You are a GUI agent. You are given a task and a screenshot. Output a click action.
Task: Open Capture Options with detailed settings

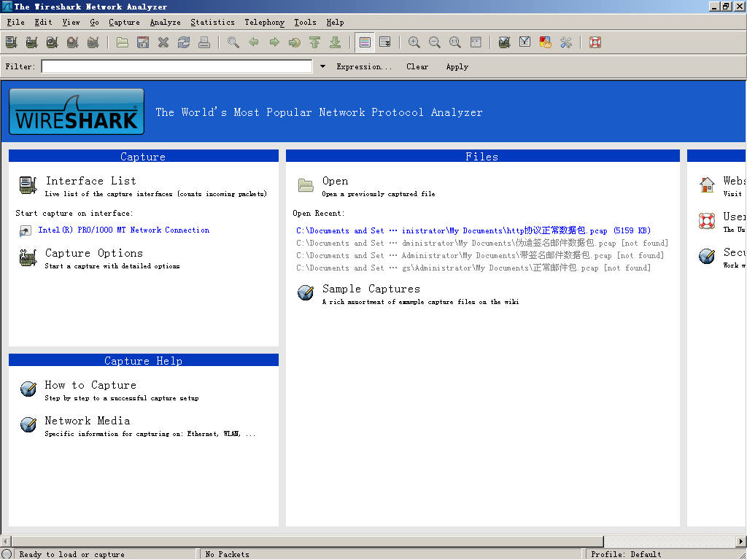tap(94, 253)
